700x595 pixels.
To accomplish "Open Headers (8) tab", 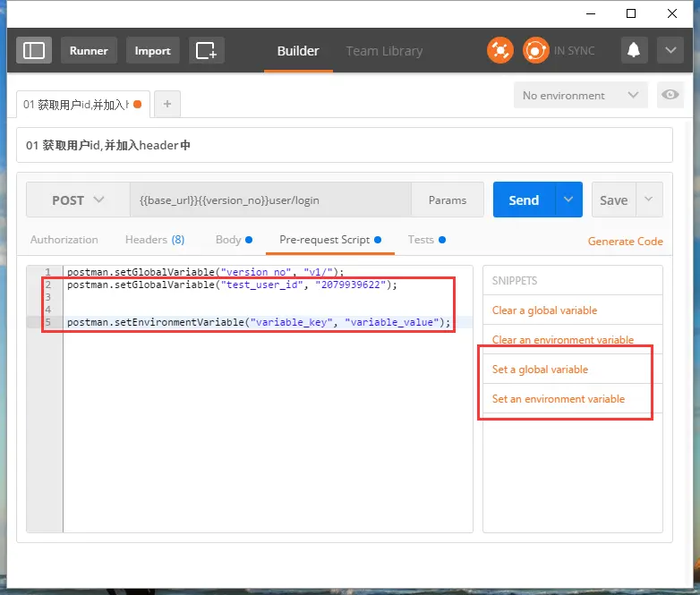I will pos(155,240).
